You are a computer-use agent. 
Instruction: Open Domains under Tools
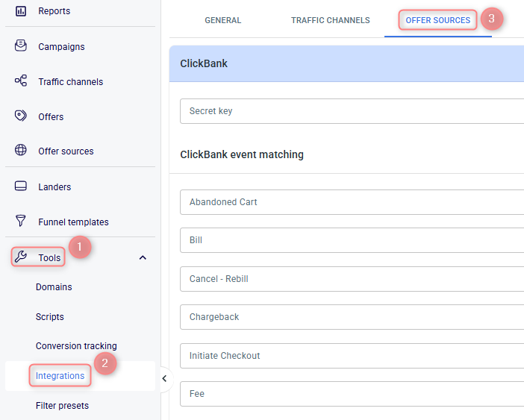coord(54,287)
